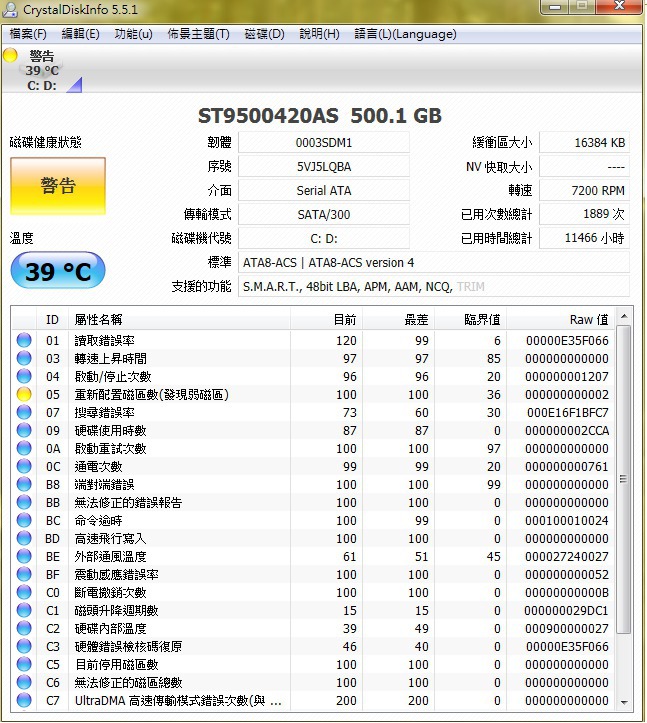647x723 pixels.
Task: Click the power-on count field 1889 次
Action: 584,214
